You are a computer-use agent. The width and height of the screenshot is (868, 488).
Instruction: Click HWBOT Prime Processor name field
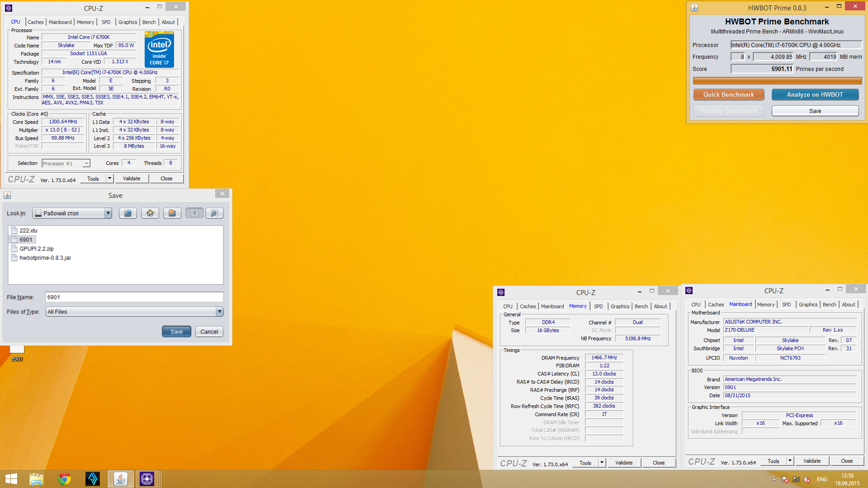pyautogui.click(x=796, y=45)
